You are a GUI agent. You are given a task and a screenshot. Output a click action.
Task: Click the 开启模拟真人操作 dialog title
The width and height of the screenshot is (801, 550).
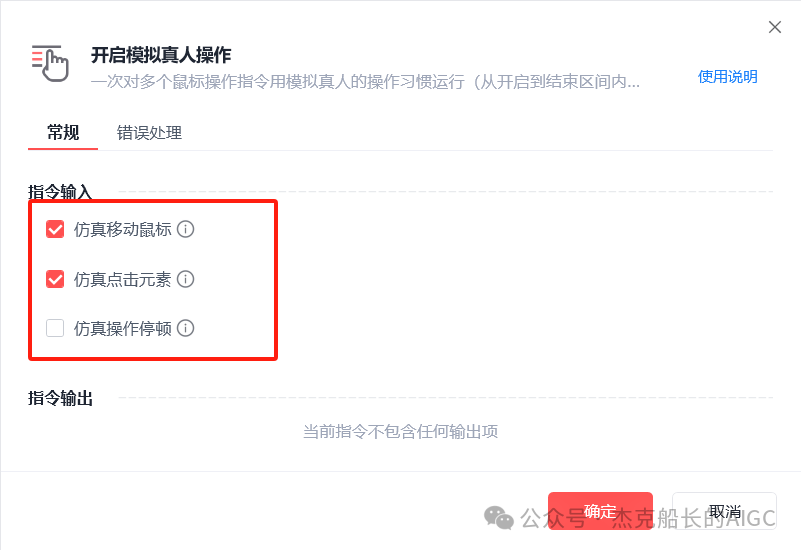tap(161, 55)
